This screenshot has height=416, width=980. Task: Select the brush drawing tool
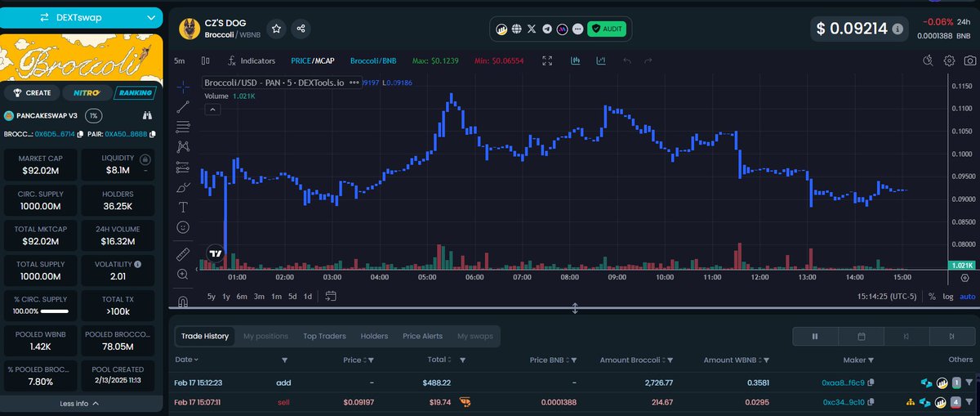(183, 187)
